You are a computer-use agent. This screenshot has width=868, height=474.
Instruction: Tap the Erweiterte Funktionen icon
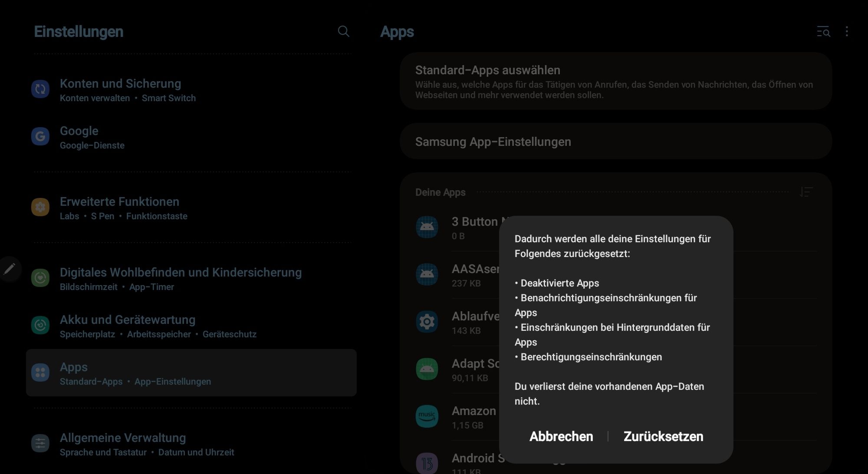coord(40,207)
